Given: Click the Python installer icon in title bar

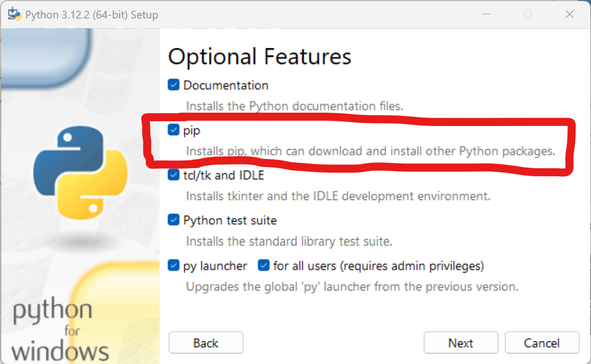Looking at the screenshot, I should pos(14,14).
